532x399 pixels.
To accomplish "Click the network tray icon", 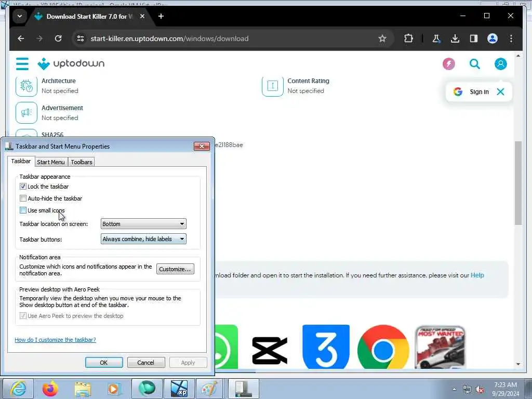I will click(x=467, y=390).
